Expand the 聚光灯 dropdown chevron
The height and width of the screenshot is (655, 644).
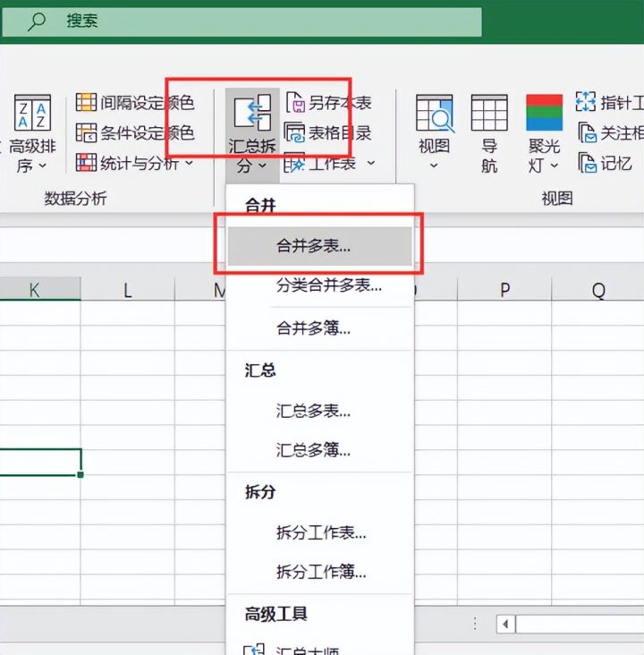pos(555,166)
